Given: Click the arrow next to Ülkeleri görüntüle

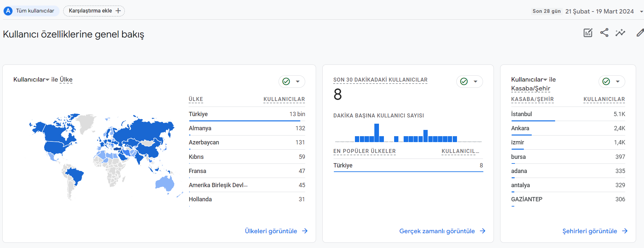Looking at the screenshot, I should point(305,231).
